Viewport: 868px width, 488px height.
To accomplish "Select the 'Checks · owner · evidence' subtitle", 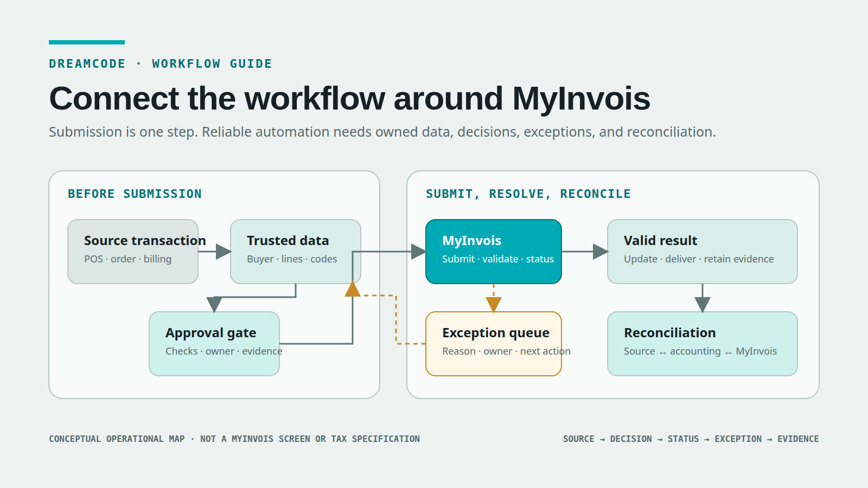I will (224, 351).
